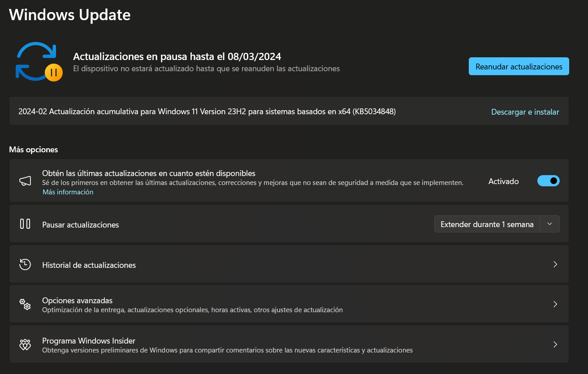Click the Más opciones section heading

click(34, 150)
